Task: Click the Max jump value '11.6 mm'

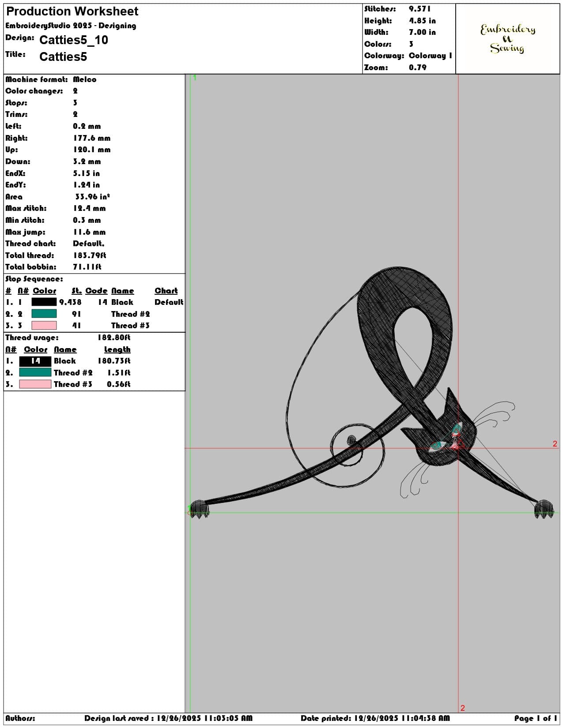Action: coord(89,232)
